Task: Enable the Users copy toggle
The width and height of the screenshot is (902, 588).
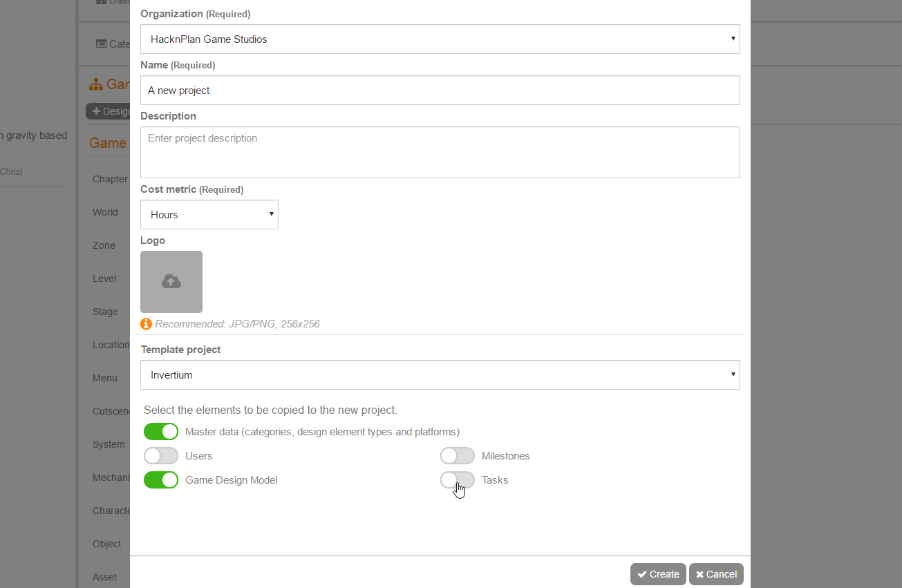Action: click(161, 456)
